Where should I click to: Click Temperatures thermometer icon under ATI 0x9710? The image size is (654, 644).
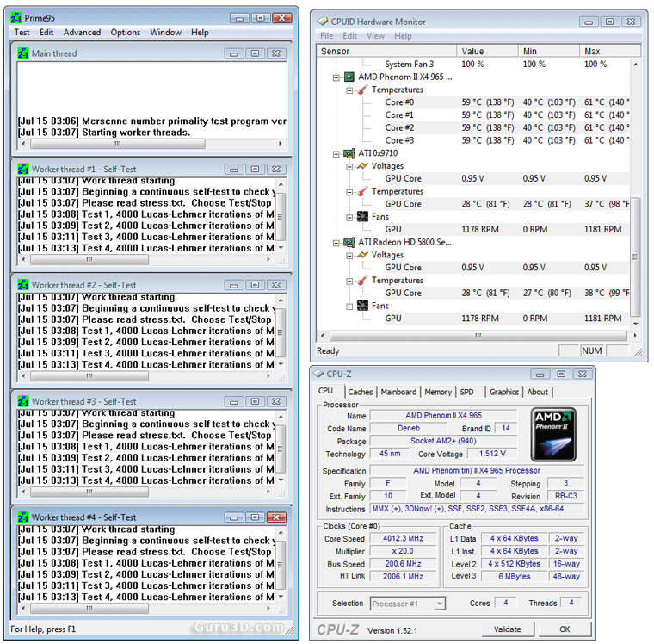[362, 192]
